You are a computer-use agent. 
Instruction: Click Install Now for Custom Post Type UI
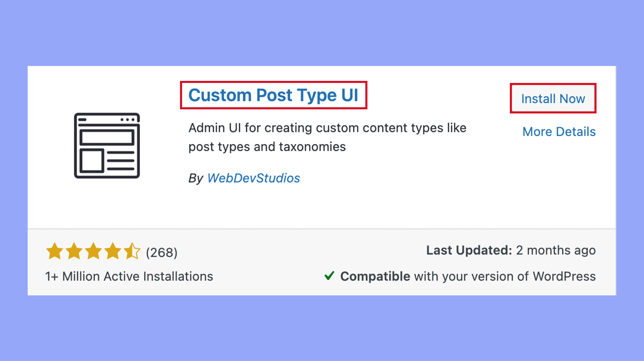point(553,99)
